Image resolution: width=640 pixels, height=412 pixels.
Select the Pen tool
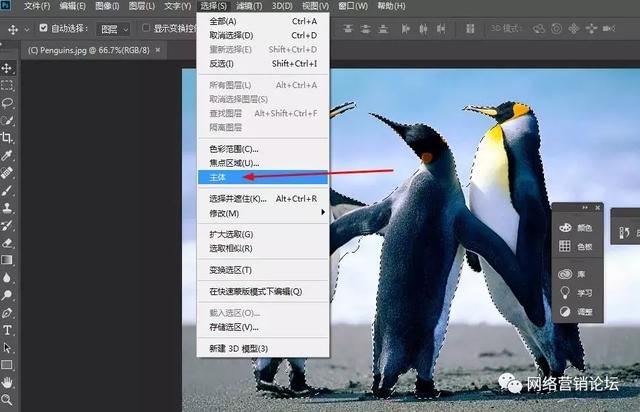(x=7, y=313)
